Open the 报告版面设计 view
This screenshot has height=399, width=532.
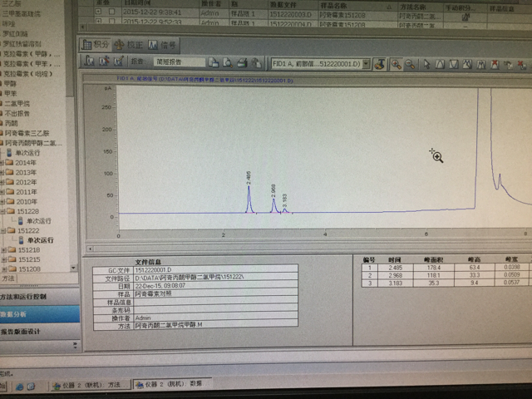[x=40, y=332]
